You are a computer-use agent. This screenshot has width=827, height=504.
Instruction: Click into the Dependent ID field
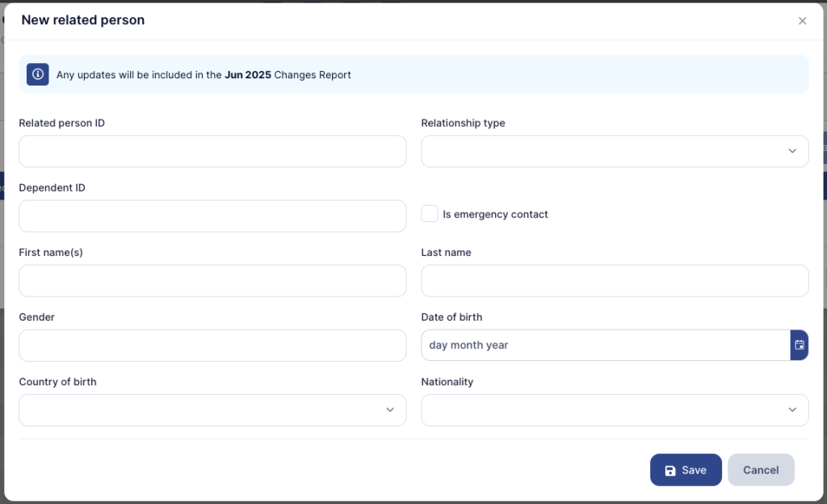212,216
